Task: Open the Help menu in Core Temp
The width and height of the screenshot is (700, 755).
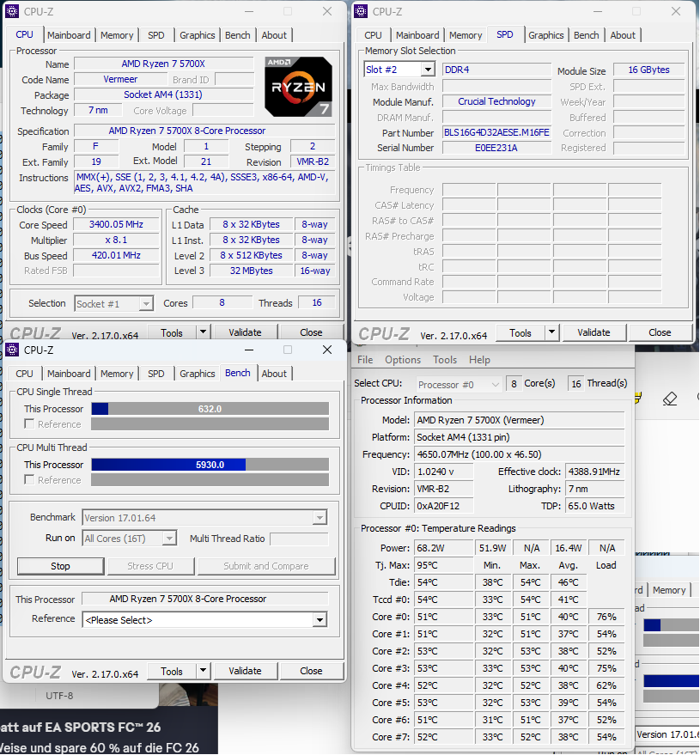Action: [x=479, y=360]
